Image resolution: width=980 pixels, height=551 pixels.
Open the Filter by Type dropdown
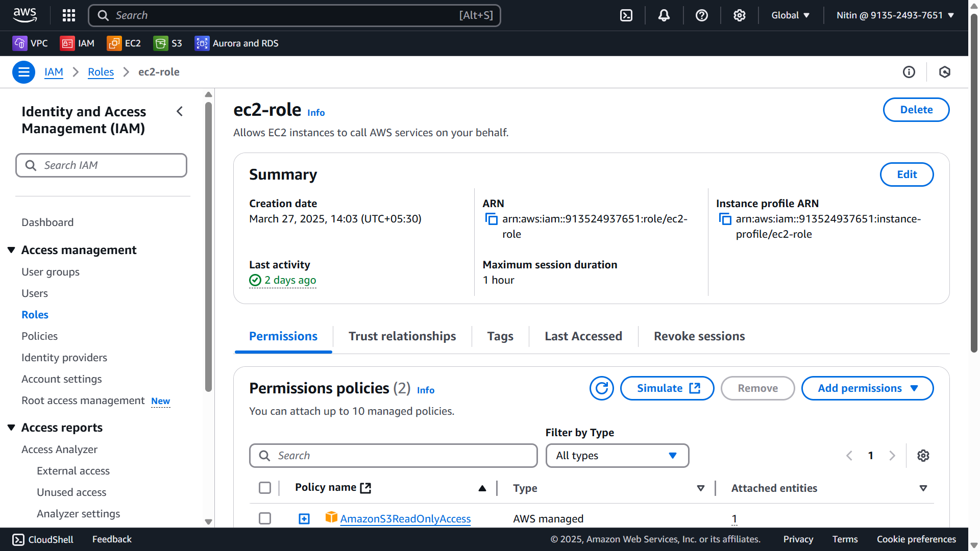coord(617,456)
